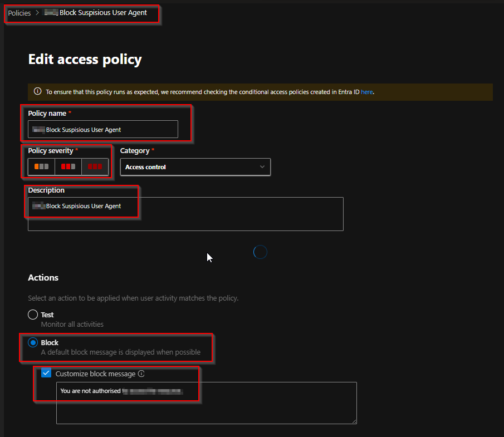Select the low severity orange indicator
Screen dimensions: 504x437
pyautogui.click(x=41, y=166)
